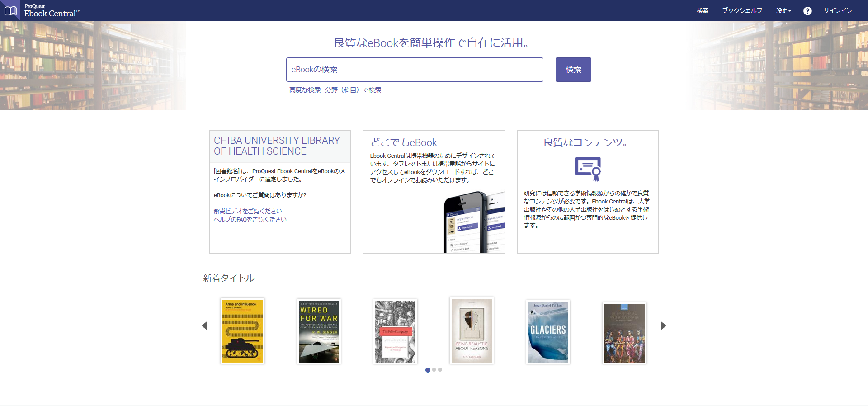Click the どこでもeBook heading
The width and height of the screenshot is (868, 406).
click(x=404, y=142)
